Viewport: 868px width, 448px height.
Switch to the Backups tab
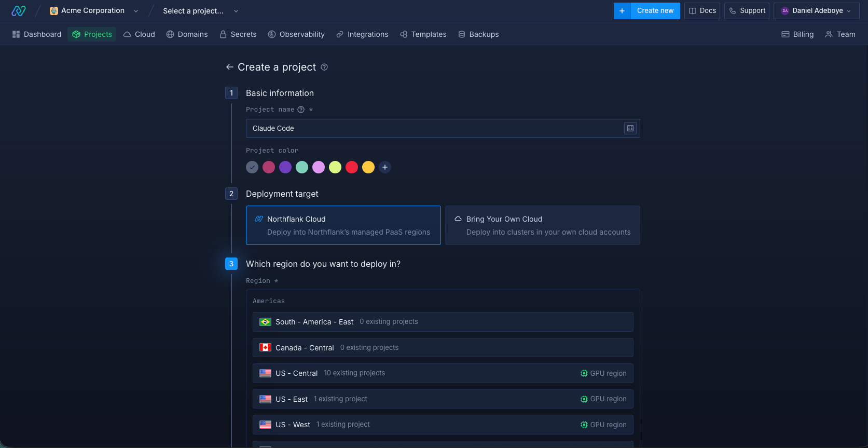(x=478, y=34)
